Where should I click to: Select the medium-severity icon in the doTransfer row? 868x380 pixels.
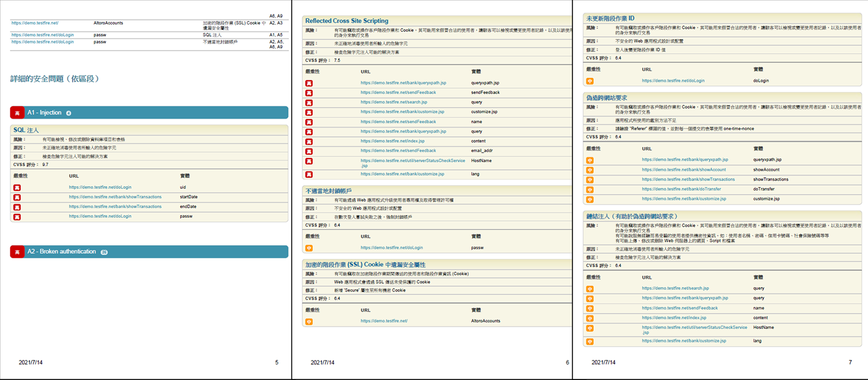590,190
